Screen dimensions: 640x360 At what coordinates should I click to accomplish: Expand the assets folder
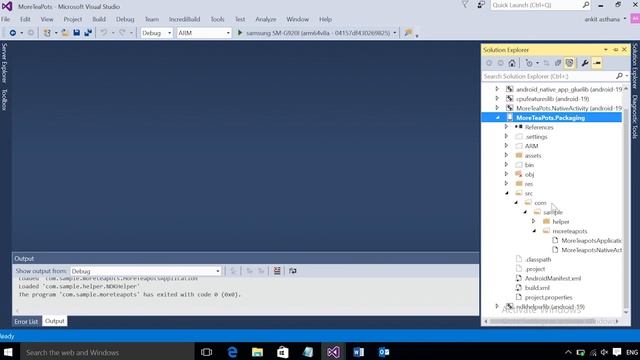[506, 155]
